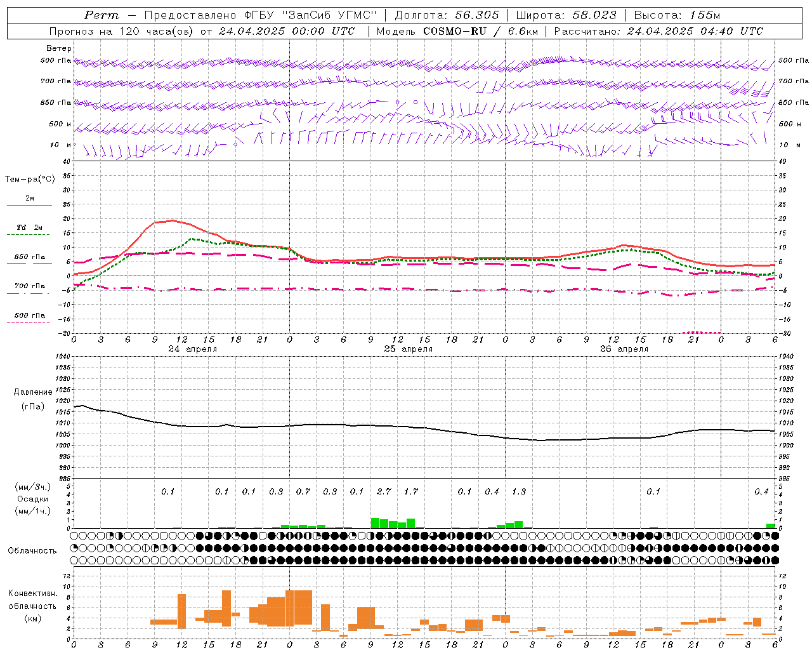This screenshot has height=650, width=812.
Task: Click the "24 апреля" date label
Action: [192, 348]
